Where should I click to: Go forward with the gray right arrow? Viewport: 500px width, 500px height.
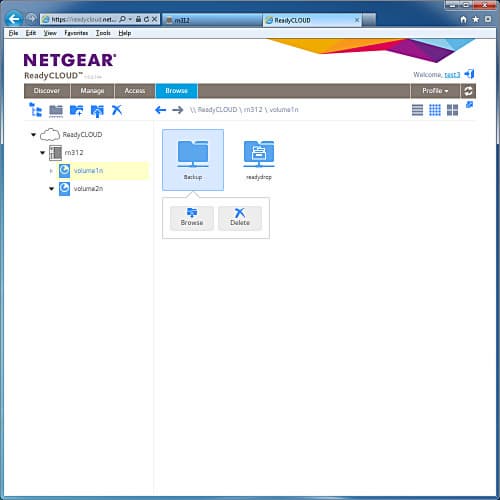click(x=178, y=110)
